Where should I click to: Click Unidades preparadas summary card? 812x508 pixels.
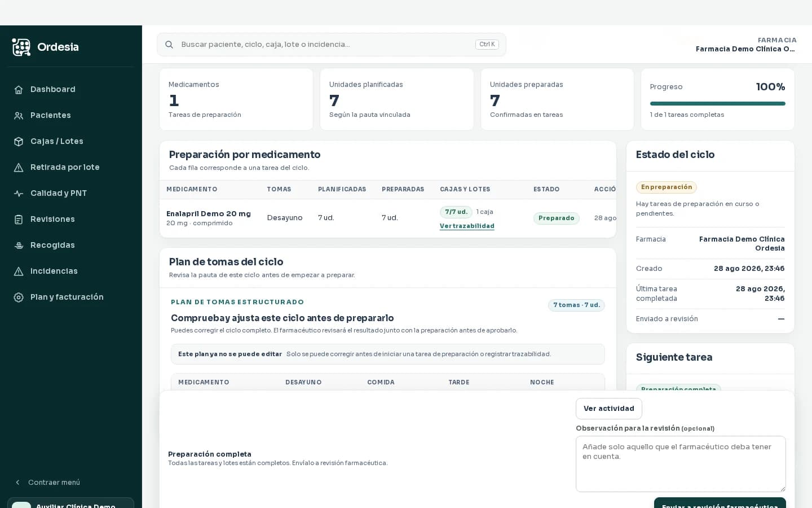[x=557, y=99]
